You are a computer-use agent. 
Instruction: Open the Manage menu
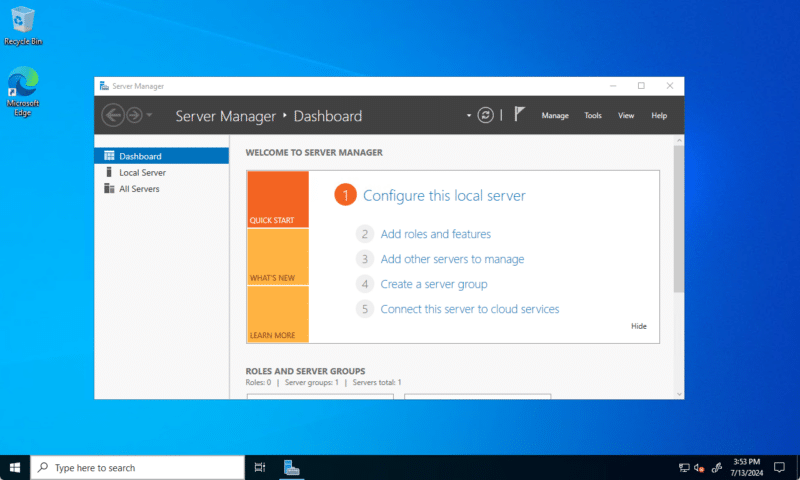pyautogui.click(x=555, y=116)
